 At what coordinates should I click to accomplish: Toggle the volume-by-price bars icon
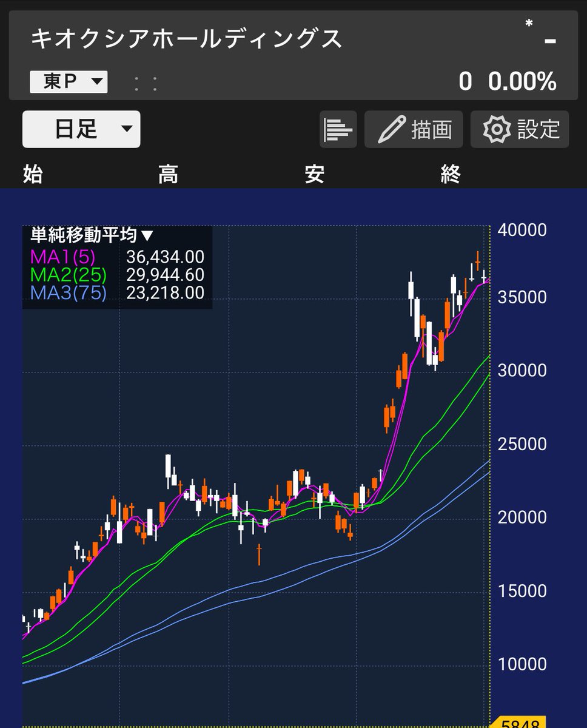(x=338, y=129)
